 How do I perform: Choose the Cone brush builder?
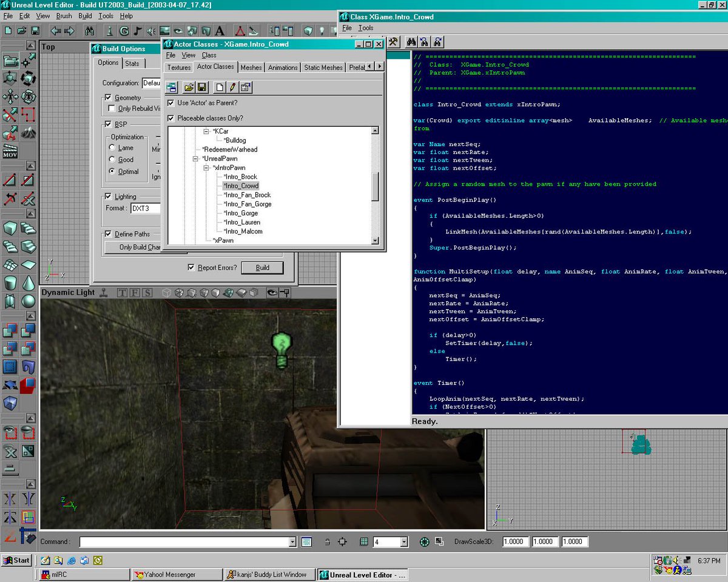click(x=29, y=283)
